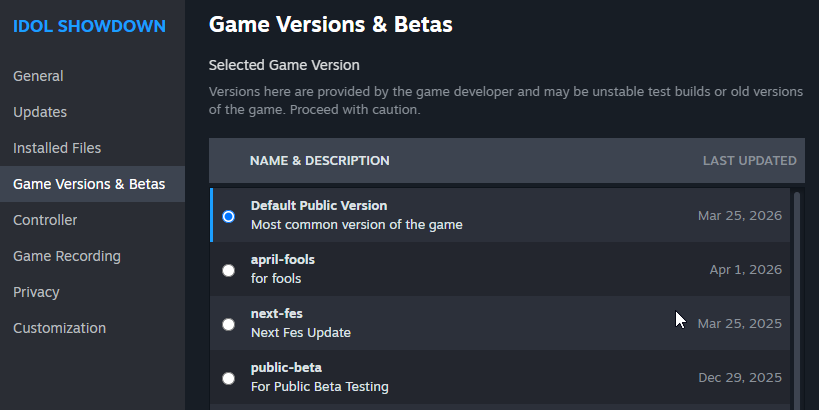Click the Most common version description
The height and width of the screenshot is (410, 819).
coord(356,224)
